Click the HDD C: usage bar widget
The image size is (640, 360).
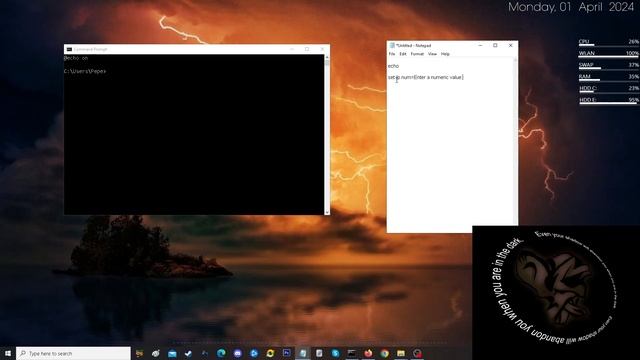pos(609,89)
